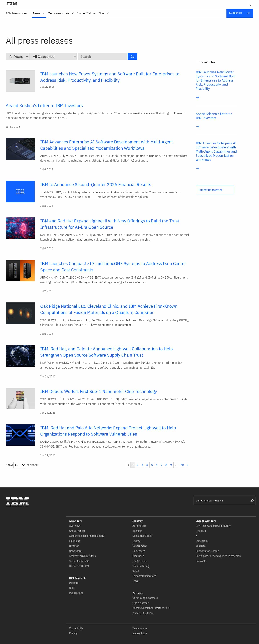Open the footer Senior leadership link

point(79,561)
